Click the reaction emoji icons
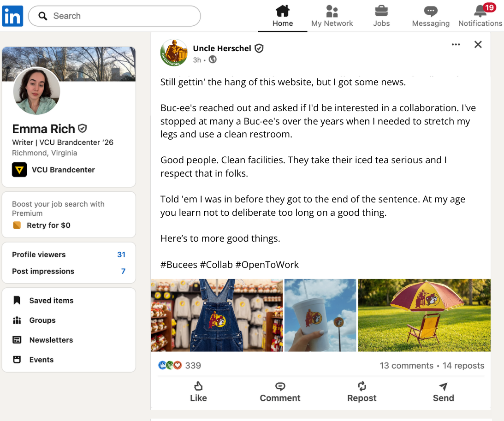 click(170, 365)
